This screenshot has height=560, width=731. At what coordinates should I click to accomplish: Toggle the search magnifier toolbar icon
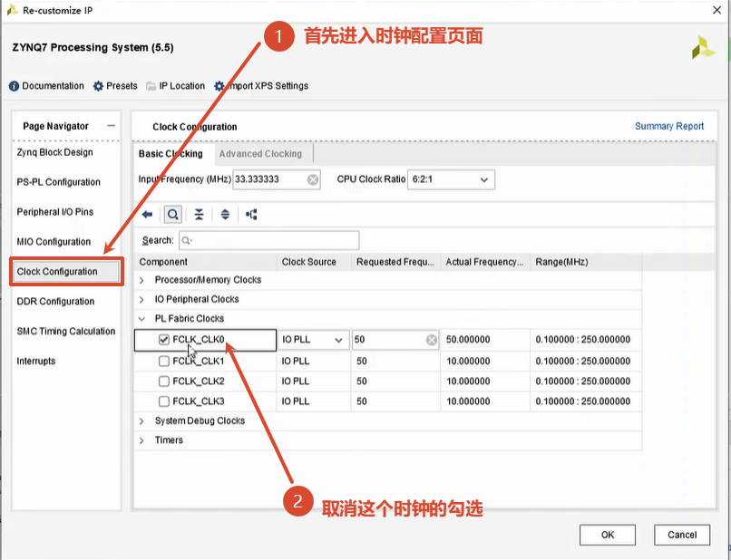[x=173, y=215]
